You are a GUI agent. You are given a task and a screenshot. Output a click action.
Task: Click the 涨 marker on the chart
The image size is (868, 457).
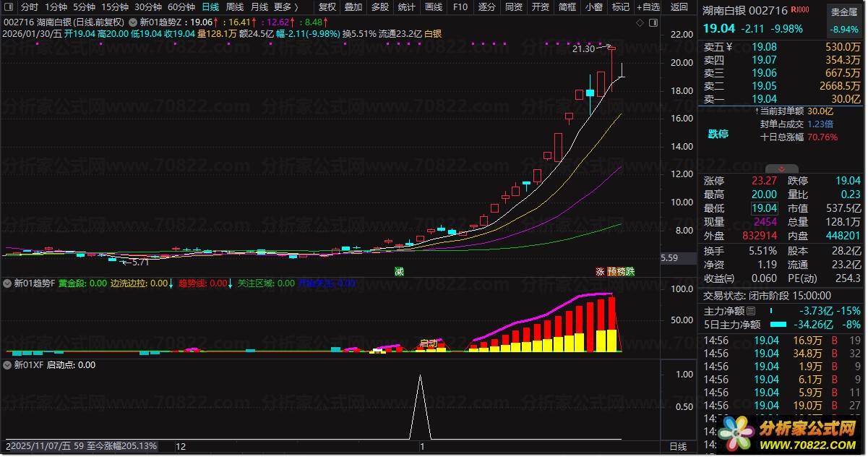point(600,272)
